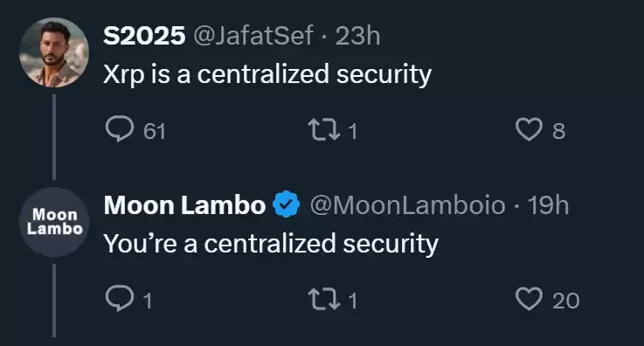Retweet S2025's Xrp post
Viewport: 644px width, 346px height.
pos(324,129)
